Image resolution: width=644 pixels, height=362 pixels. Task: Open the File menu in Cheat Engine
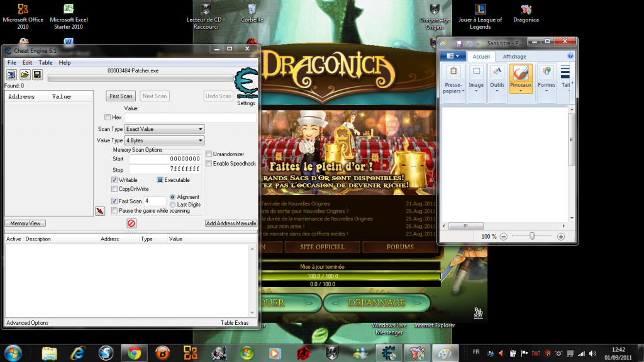12,62
